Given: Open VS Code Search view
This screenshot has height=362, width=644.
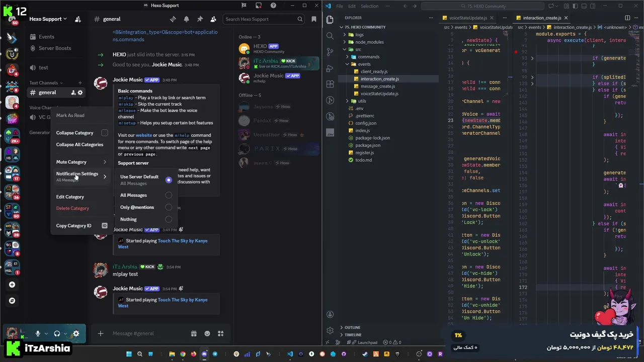Looking at the screenshot, I should pyautogui.click(x=330, y=36).
